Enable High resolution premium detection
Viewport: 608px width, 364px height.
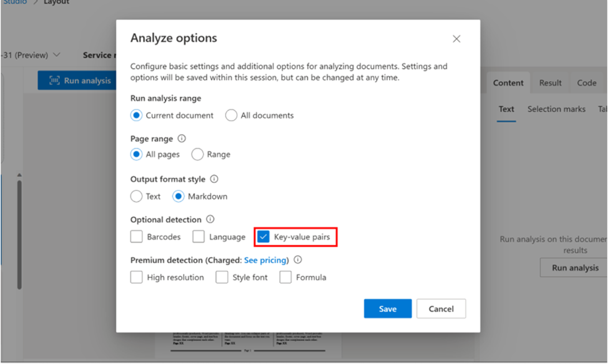(137, 277)
